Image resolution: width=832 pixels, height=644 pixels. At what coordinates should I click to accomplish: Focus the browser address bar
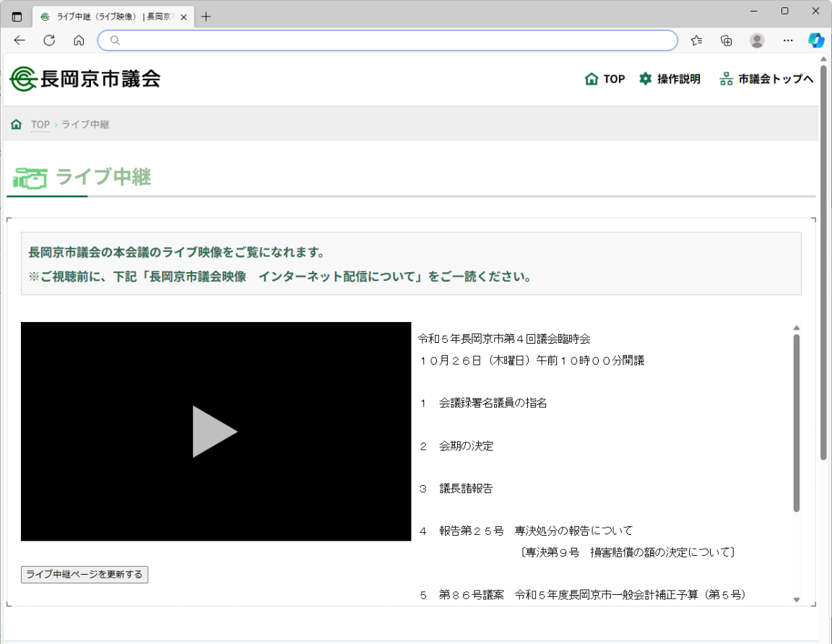387,40
